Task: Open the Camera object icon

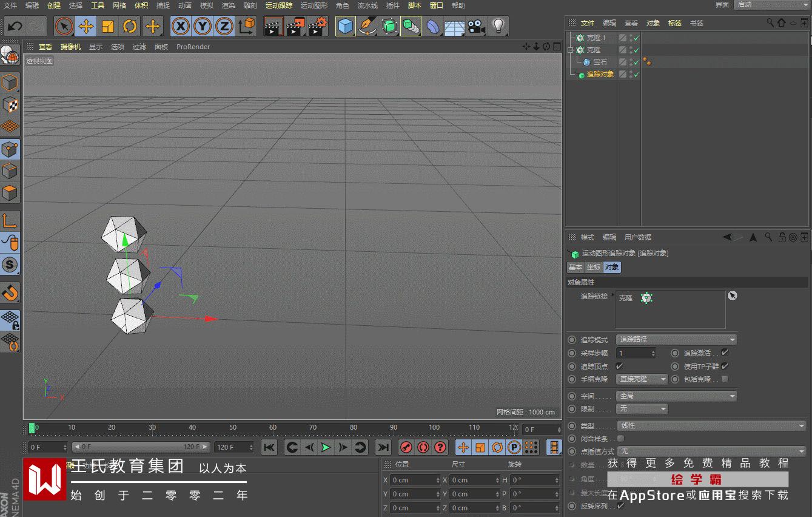Action: 476,26
